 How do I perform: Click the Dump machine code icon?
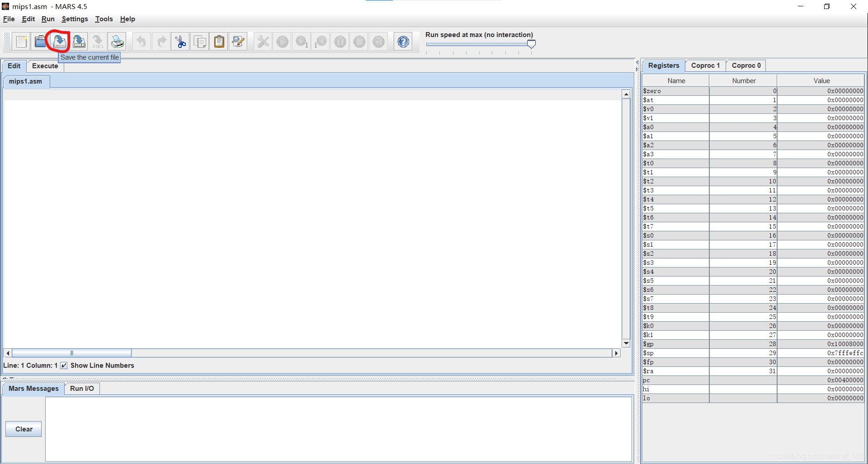click(98, 42)
